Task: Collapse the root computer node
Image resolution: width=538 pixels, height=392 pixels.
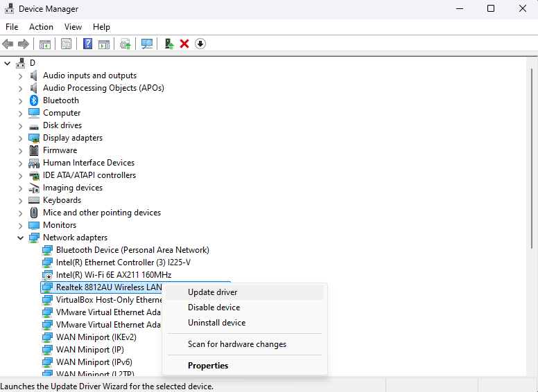Action: (x=7, y=64)
